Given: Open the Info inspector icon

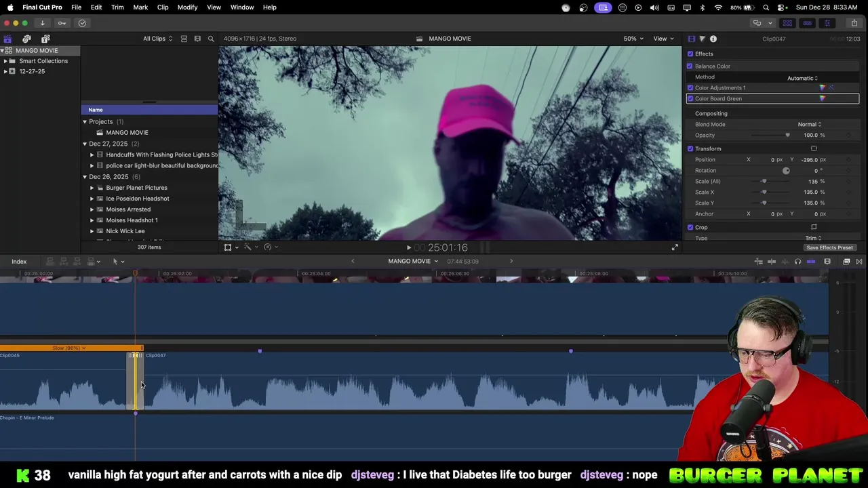Looking at the screenshot, I should [x=713, y=39].
